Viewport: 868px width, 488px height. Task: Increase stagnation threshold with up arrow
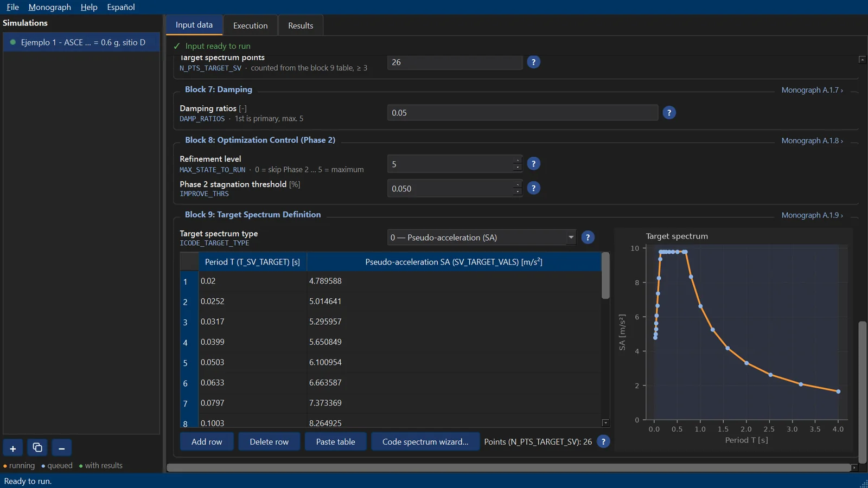click(x=518, y=184)
